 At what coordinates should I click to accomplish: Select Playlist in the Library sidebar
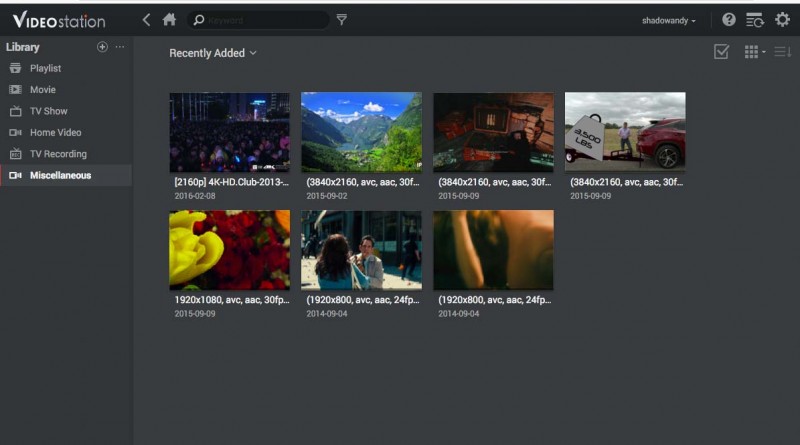coord(45,68)
